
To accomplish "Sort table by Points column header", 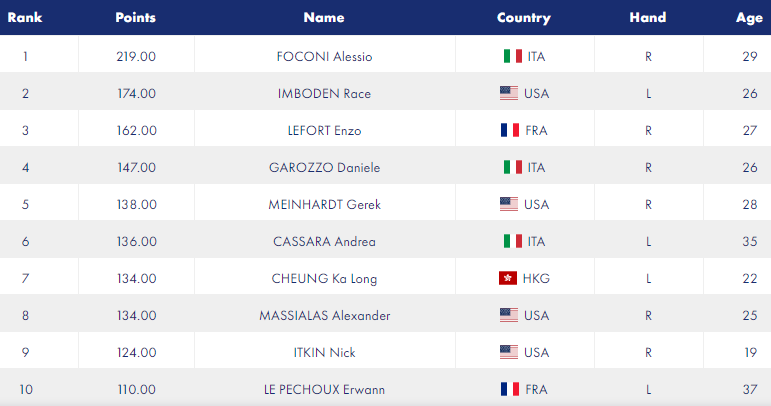I will [x=136, y=18].
